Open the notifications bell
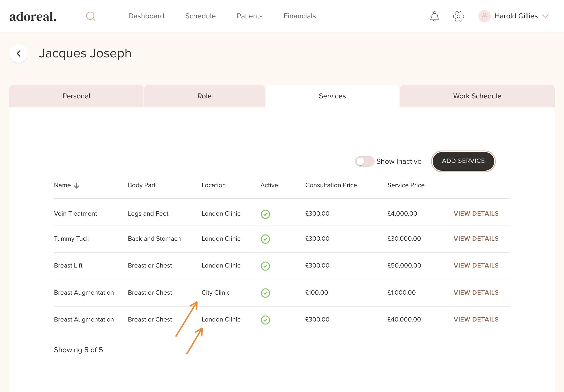The height and width of the screenshot is (392, 564). [x=435, y=16]
